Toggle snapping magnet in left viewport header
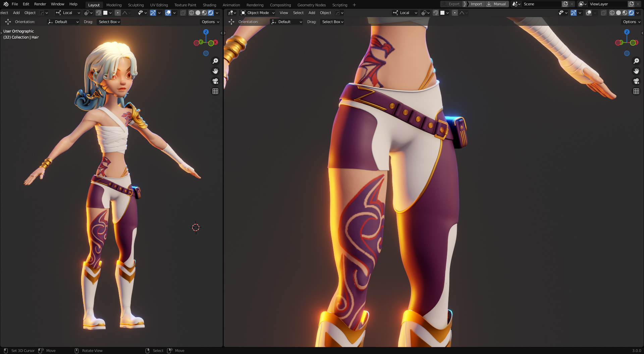 (x=99, y=13)
